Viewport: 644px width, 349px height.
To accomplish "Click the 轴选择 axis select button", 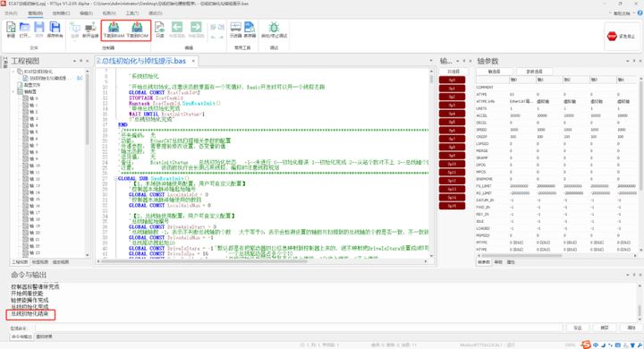I will click(494, 72).
